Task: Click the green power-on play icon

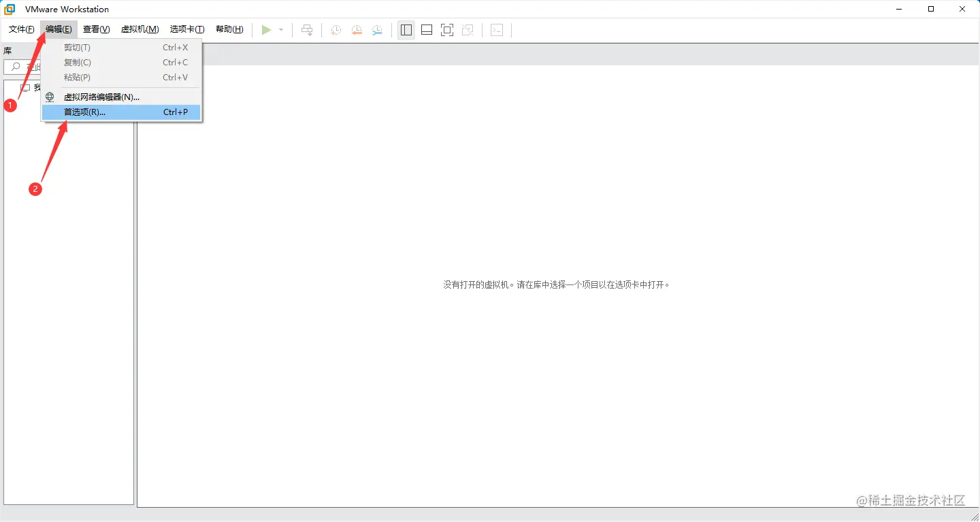Action: (266, 30)
